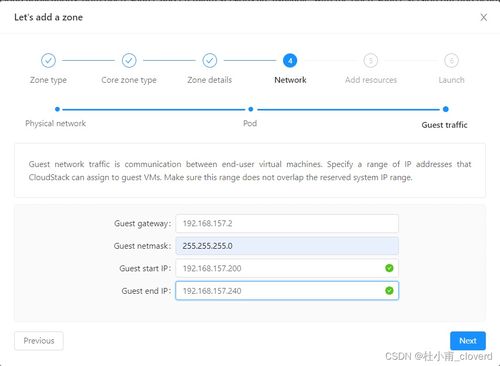The image size is (500, 366).
Task: Focus the Guest end IP field
Action: 287,291
